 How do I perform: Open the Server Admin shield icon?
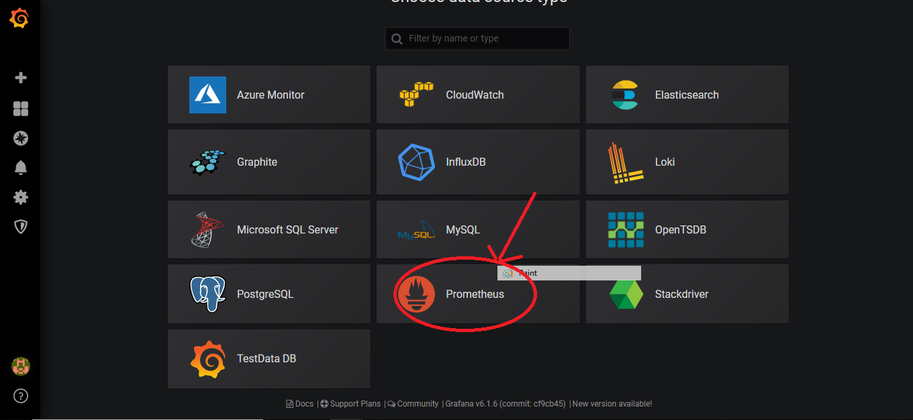coord(20,227)
